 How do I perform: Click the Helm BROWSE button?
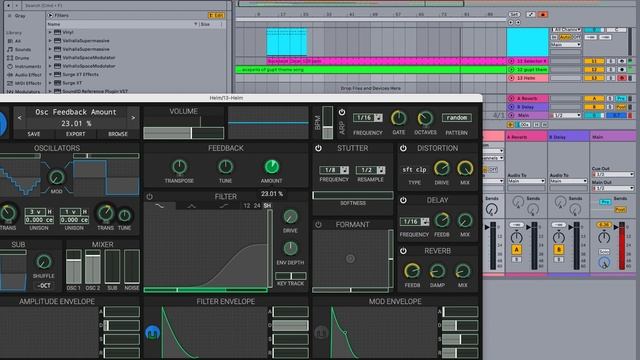click(118, 134)
